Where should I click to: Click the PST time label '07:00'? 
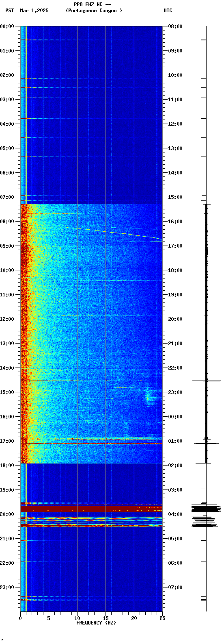(x=7, y=197)
